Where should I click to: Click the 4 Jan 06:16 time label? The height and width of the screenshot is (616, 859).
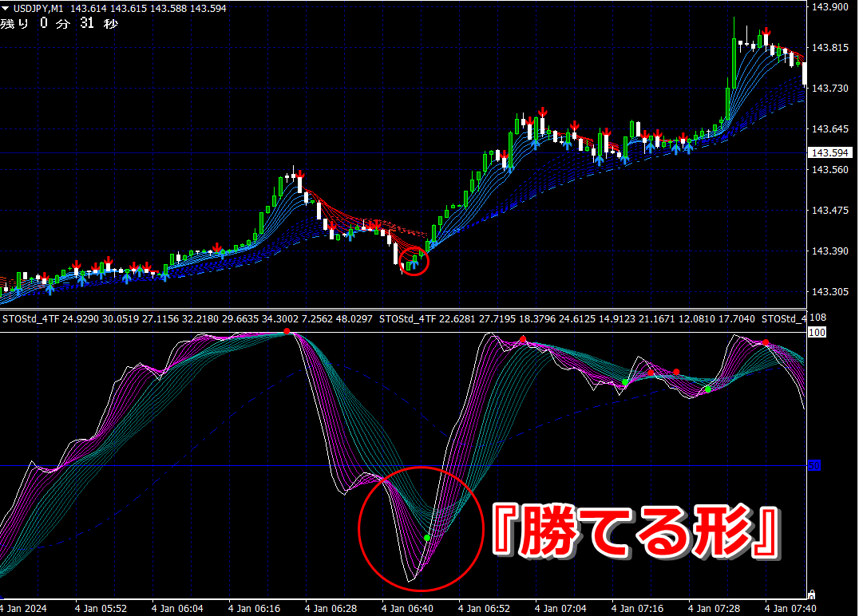(254, 608)
